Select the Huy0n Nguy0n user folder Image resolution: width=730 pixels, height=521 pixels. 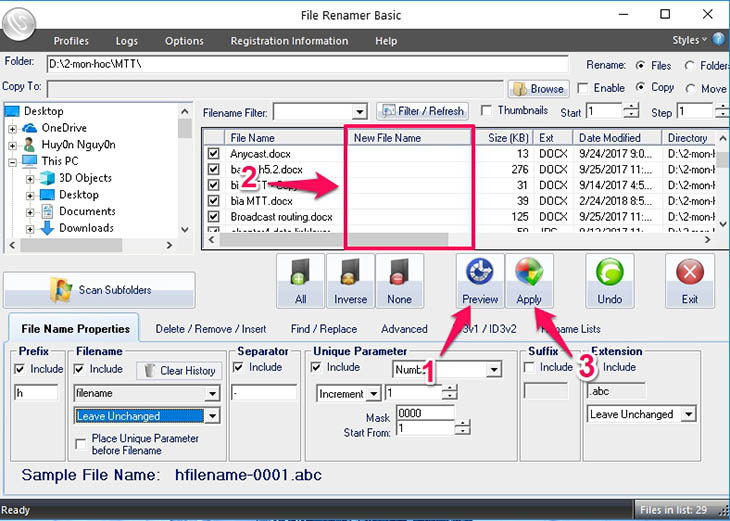click(x=78, y=144)
